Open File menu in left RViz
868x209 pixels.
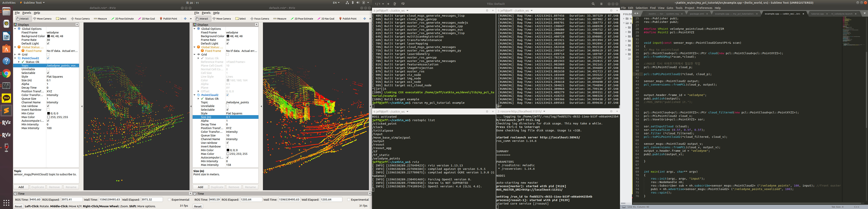point(17,13)
